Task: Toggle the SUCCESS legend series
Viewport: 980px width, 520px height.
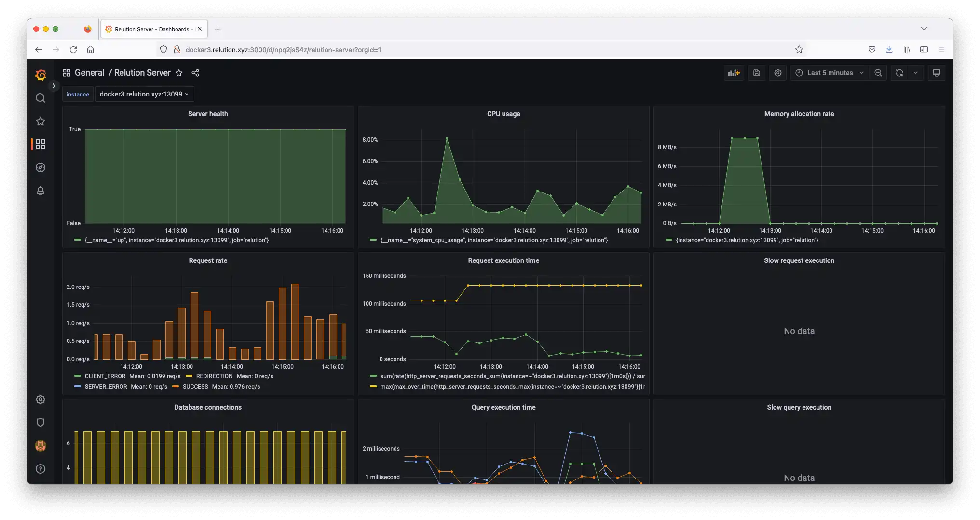Action: [195, 387]
